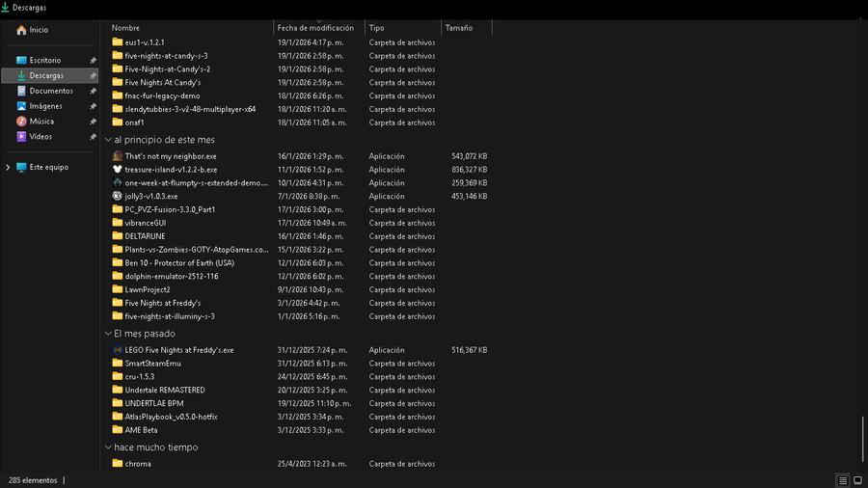Switch to large thumbnails view in status bar
Viewport: 868px width, 488px height.
[857, 480]
